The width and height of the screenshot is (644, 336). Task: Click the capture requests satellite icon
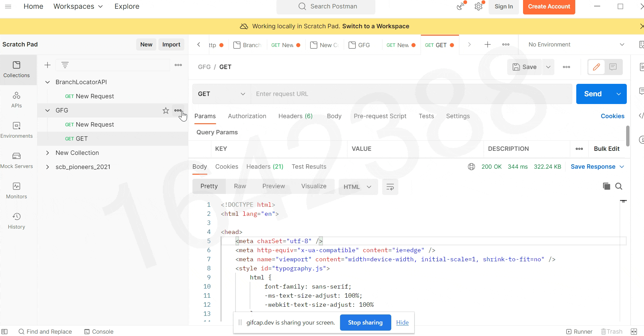[x=460, y=6]
